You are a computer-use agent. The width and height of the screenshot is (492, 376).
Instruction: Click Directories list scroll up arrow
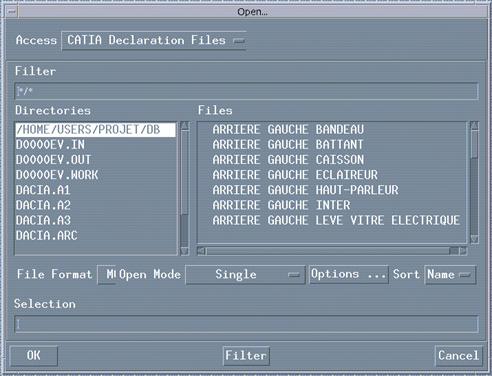coord(185,126)
